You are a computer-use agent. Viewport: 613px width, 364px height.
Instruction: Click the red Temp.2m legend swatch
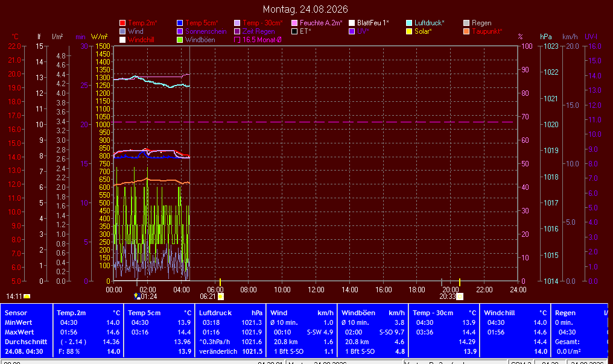122,23
